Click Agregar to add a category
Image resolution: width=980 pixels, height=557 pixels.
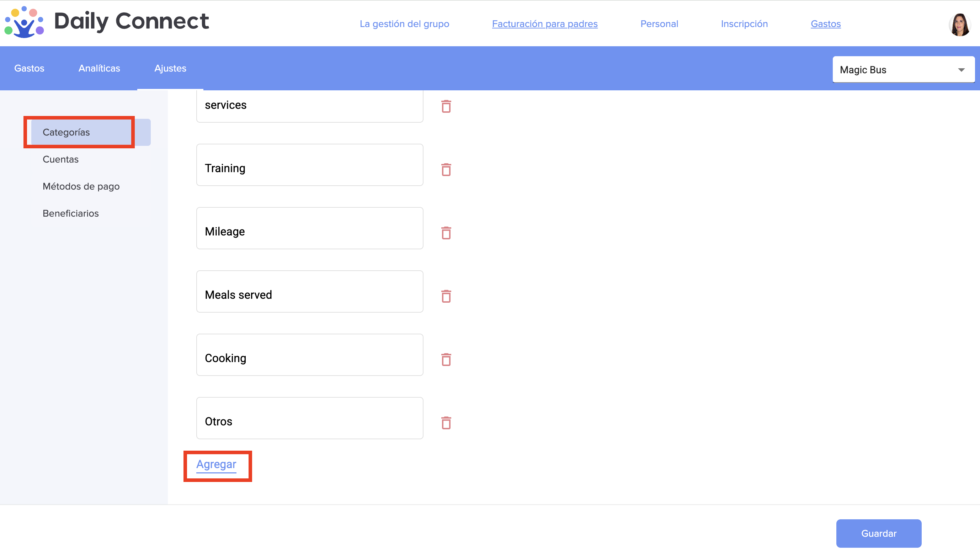click(x=216, y=464)
